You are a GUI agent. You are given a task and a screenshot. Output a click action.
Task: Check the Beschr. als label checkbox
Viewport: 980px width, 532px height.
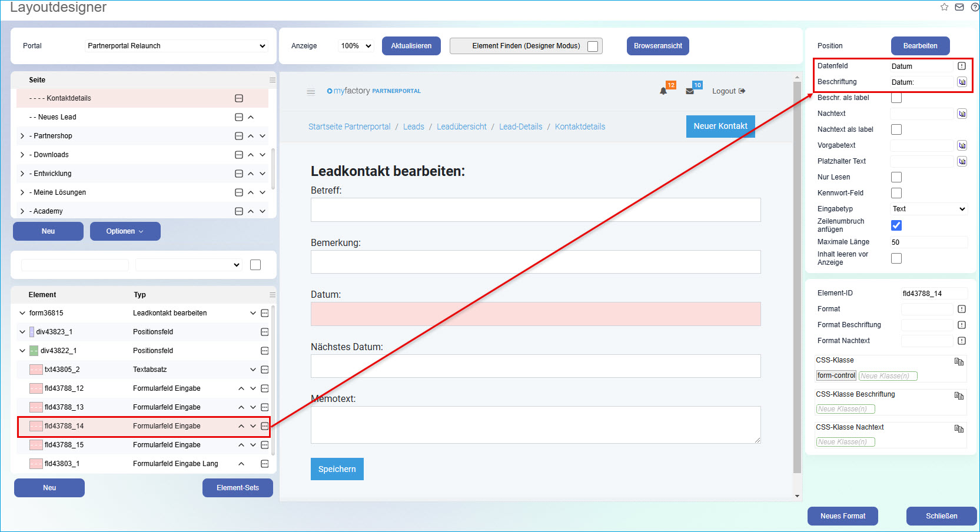pos(896,97)
